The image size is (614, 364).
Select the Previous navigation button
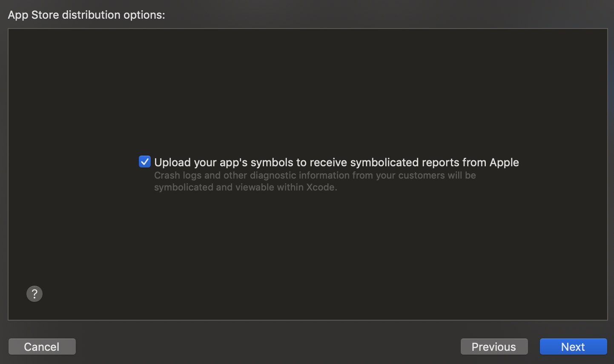(x=494, y=347)
